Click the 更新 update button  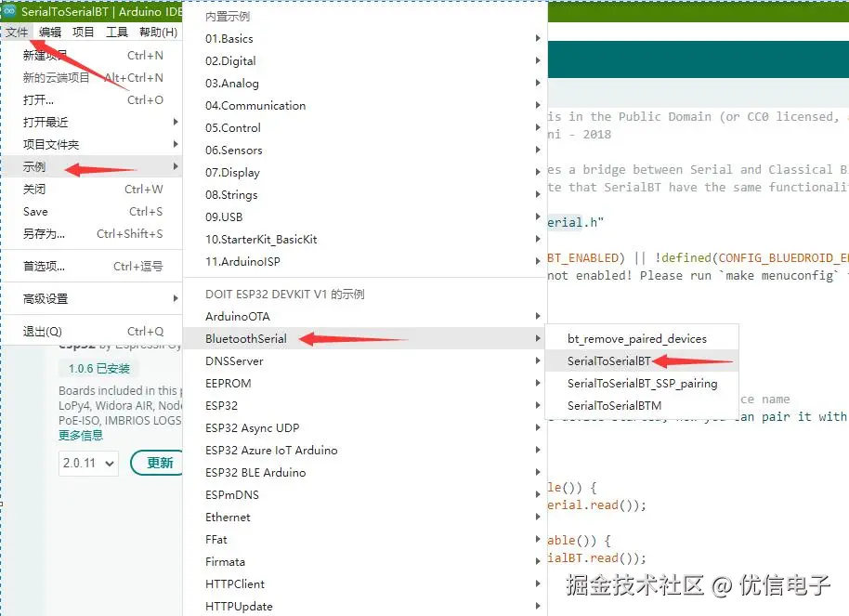(x=157, y=463)
